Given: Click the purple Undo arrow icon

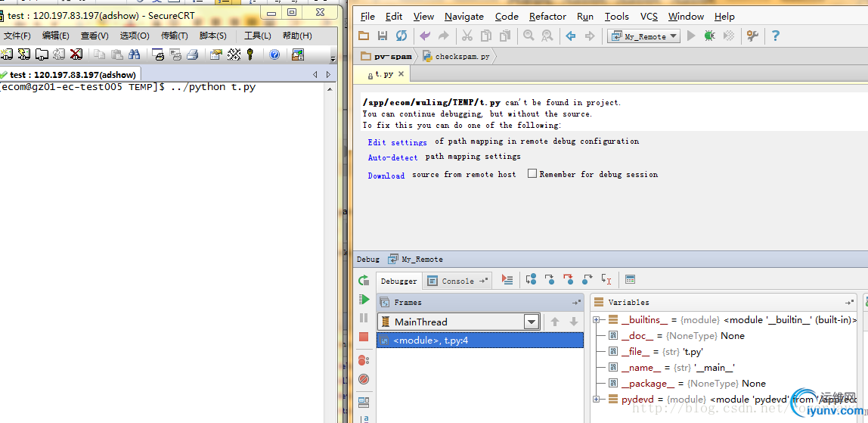Looking at the screenshot, I should point(425,36).
